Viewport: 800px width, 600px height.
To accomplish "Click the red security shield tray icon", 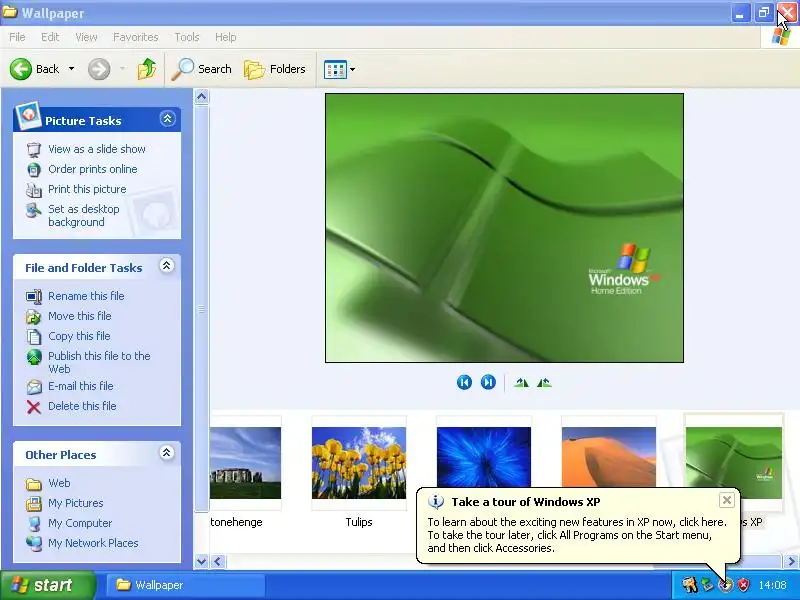I will [744, 585].
